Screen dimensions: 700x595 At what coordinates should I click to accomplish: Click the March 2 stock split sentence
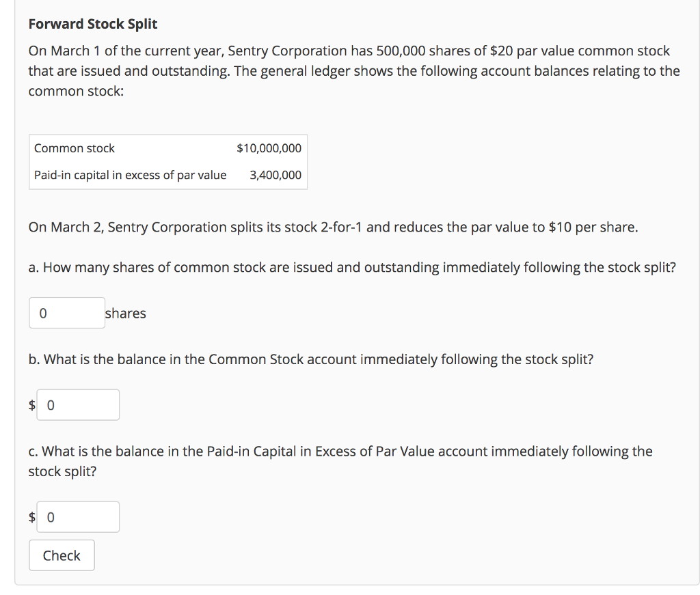pyautogui.click(x=333, y=227)
